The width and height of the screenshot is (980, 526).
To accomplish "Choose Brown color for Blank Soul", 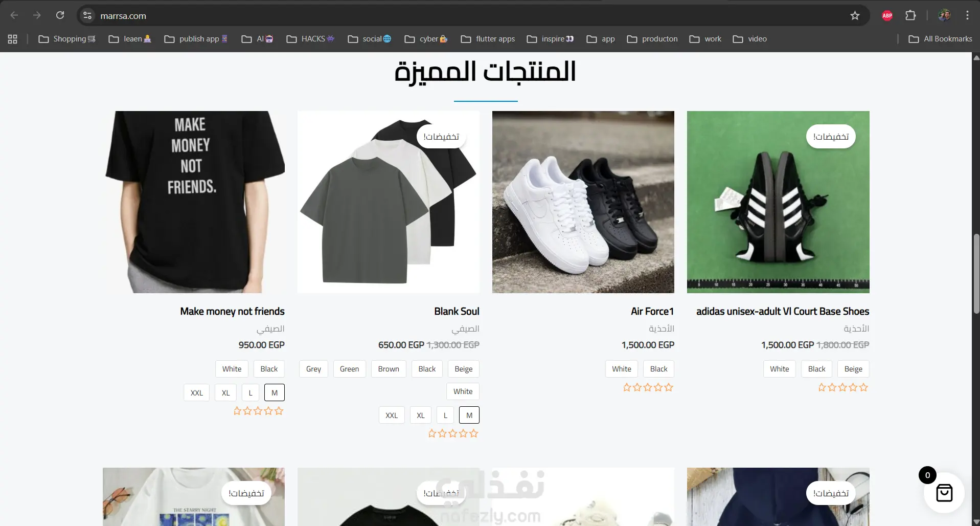I will (389, 369).
